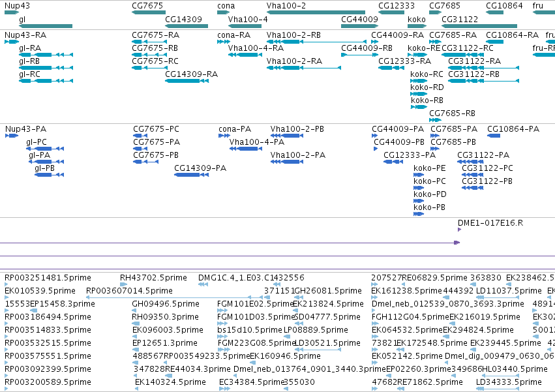Select transcript label Vha100-2-RB
555x392 pixels.
(293, 35)
